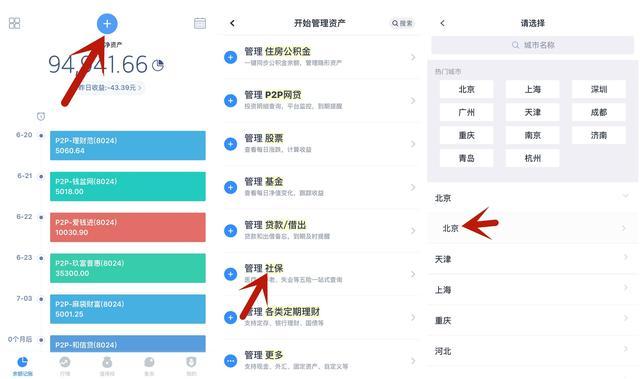The width and height of the screenshot is (640, 379).
Task: Open the grid menu icon top-left
Action: pos(14,23)
